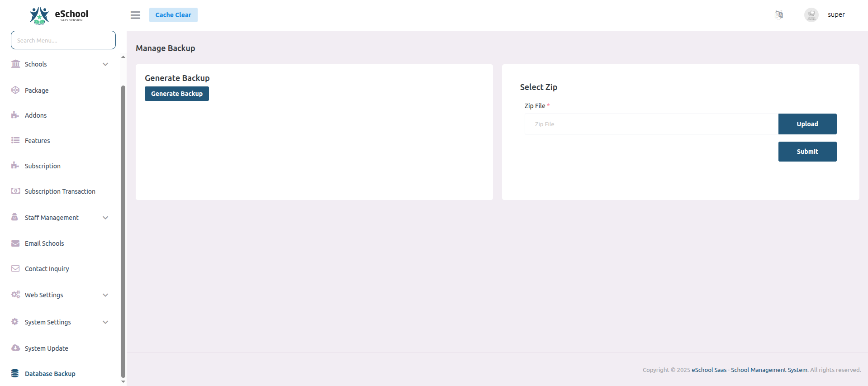
Task: Toggle the hamburger sidebar menu icon
Action: 135,15
